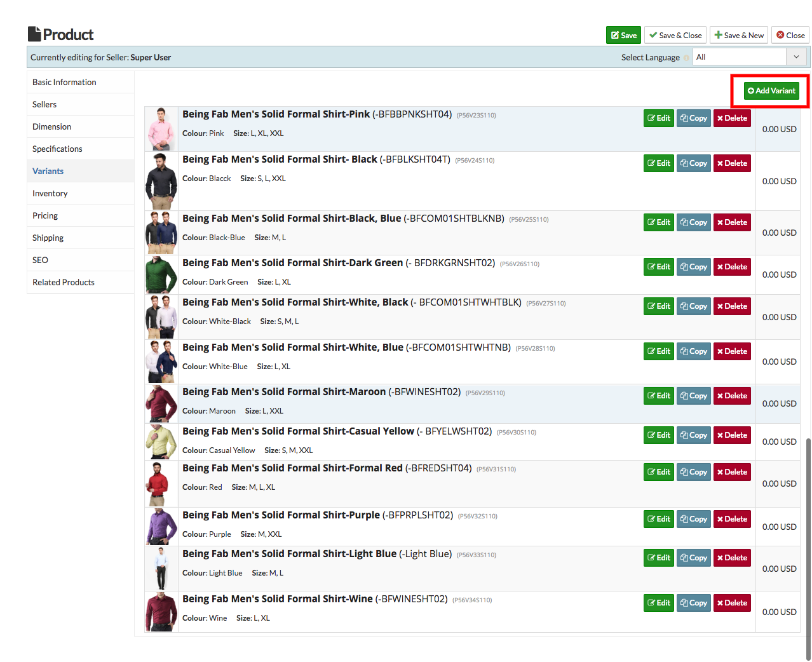The image size is (812, 662).
Task: Open the SEO tab
Action: 81,260
